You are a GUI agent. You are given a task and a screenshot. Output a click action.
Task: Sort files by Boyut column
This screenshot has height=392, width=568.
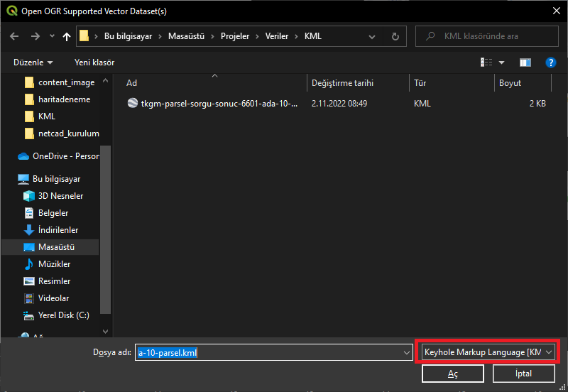pyautogui.click(x=523, y=83)
